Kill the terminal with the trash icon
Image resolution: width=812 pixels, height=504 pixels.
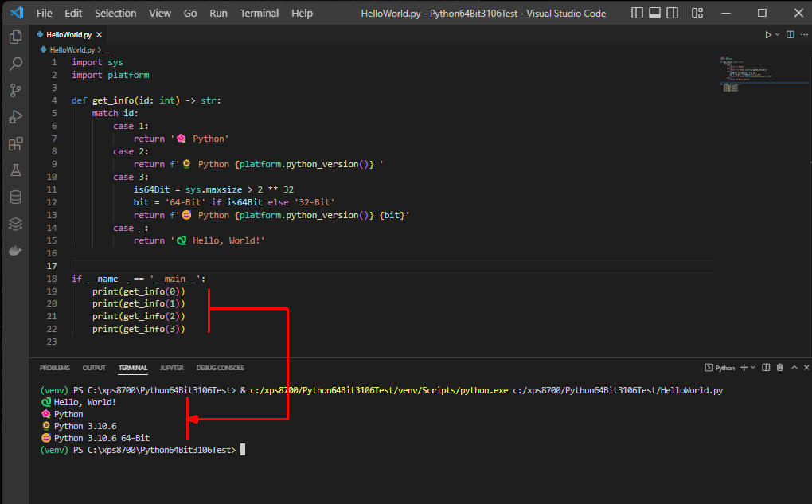click(780, 367)
